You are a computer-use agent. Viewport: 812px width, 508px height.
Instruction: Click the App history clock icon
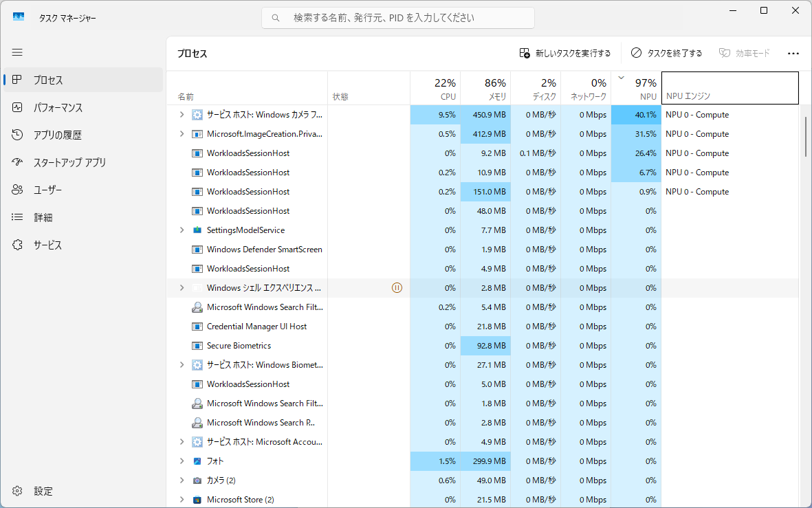point(17,135)
